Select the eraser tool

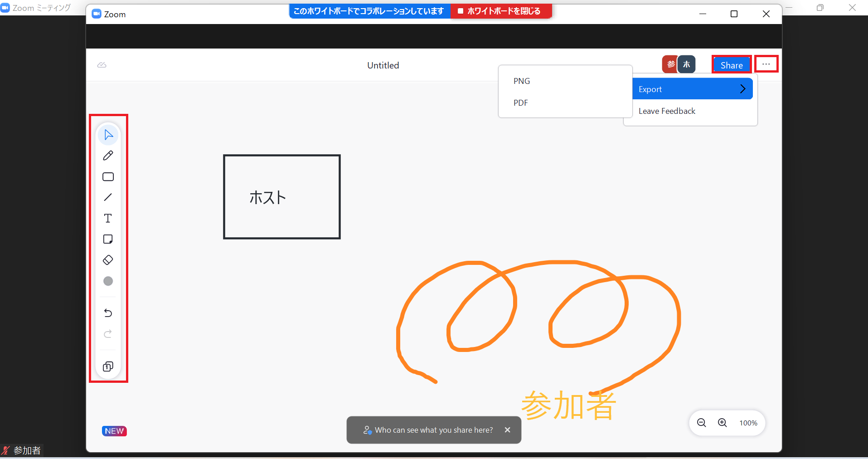[108, 260]
